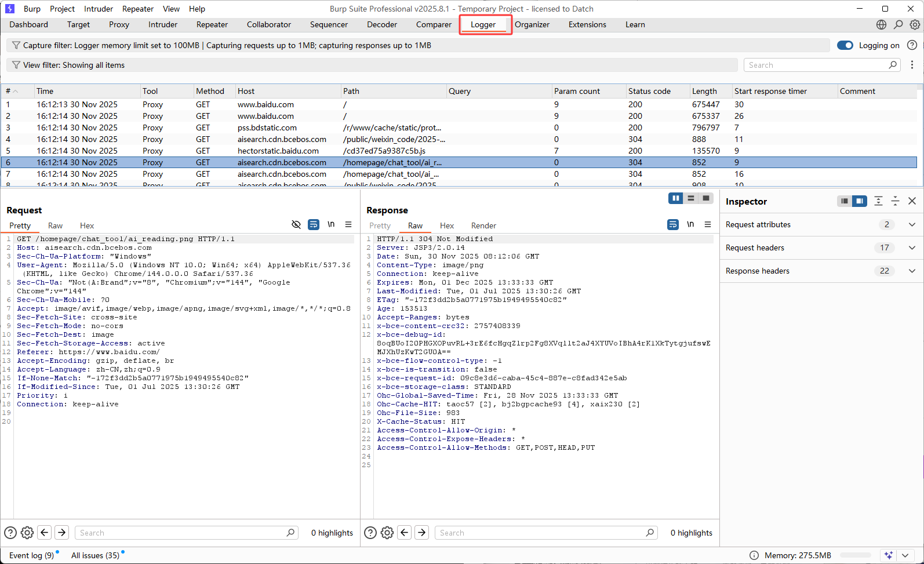Open the Project menu
Viewport: 924px width, 564px height.
[x=62, y=9]
